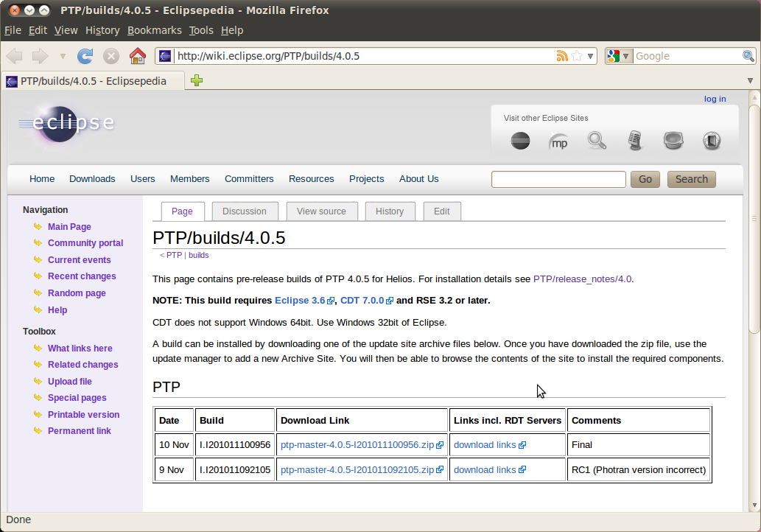Open About Us in the nav bar
The width and height of the screenshot is (761, 532).
click(419, 178)
